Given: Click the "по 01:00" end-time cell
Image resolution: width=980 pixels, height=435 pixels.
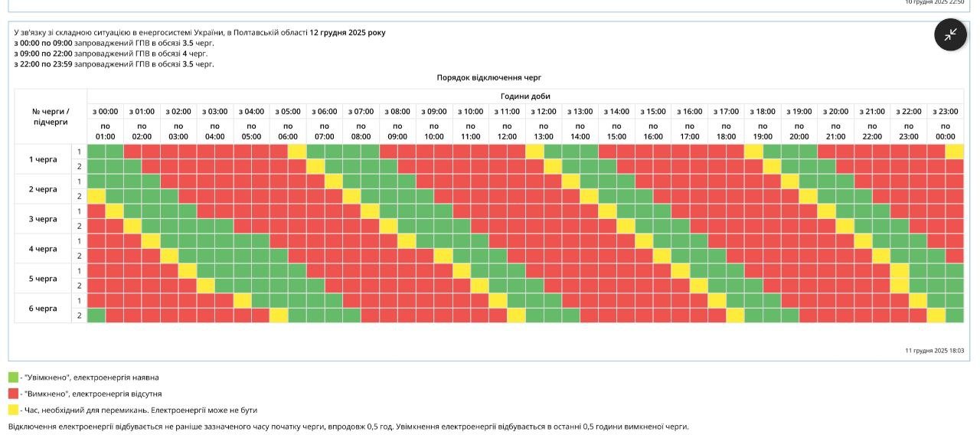Looking at the screenshot, I should pos(105,132).
